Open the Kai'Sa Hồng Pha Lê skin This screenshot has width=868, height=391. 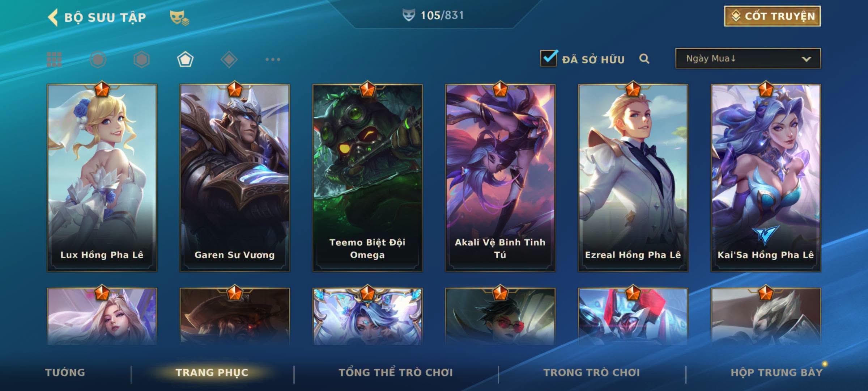tap(766, 178)
